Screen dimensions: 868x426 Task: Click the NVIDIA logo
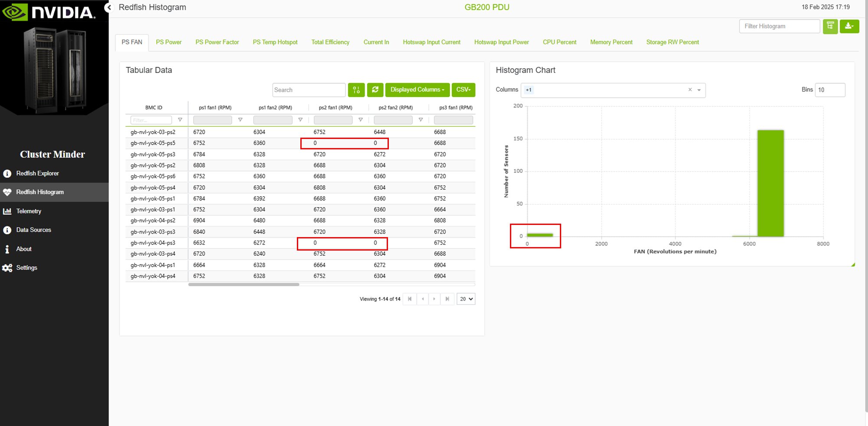tap(49, 12)
